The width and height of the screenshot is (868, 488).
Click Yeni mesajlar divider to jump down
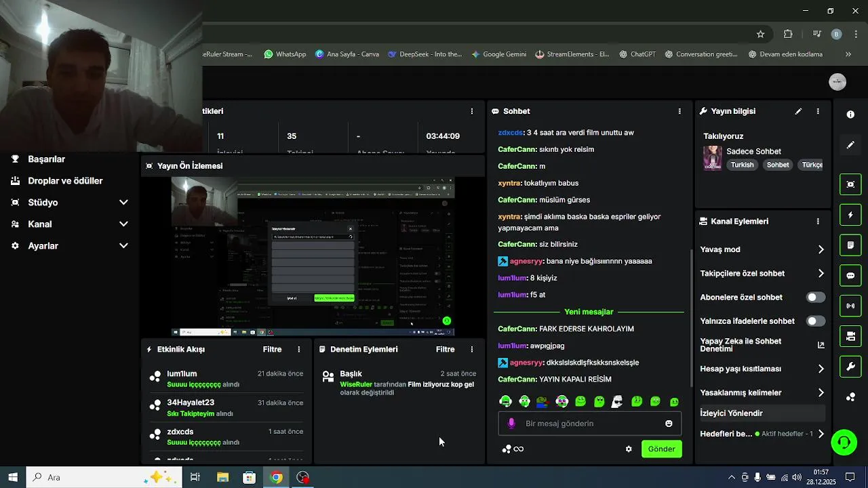[x=589, y=312]
